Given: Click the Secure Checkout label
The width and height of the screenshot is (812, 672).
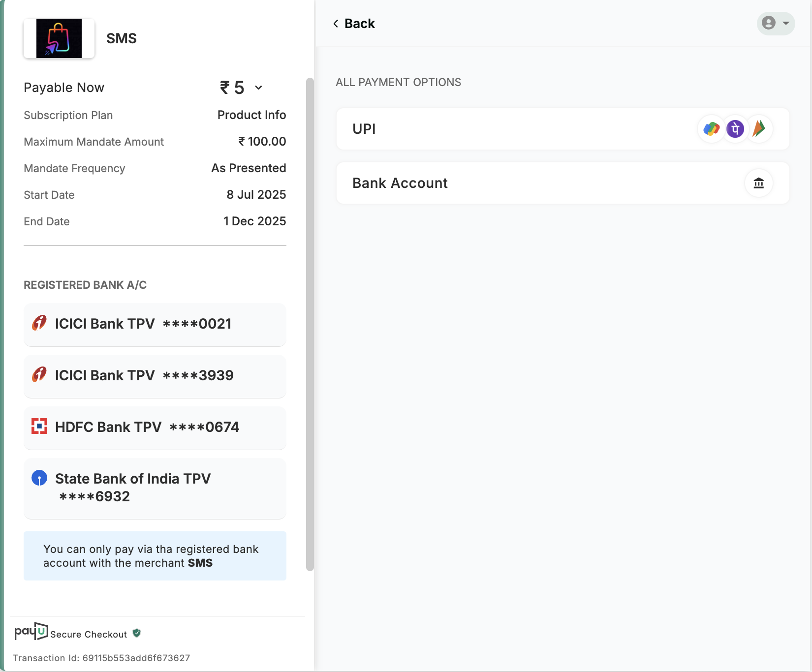Looking at the screenshot, I should click(89, 634).
